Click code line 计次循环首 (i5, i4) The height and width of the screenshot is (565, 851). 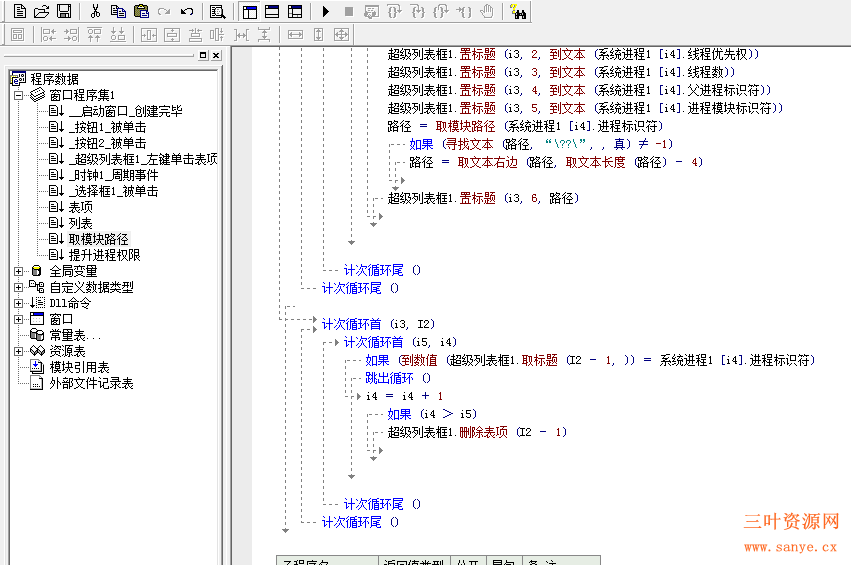click(401, 342)
